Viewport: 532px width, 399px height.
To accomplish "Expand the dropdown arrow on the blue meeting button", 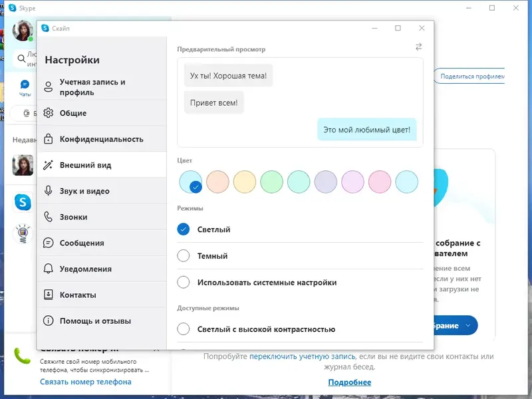I will coord(468,325).
